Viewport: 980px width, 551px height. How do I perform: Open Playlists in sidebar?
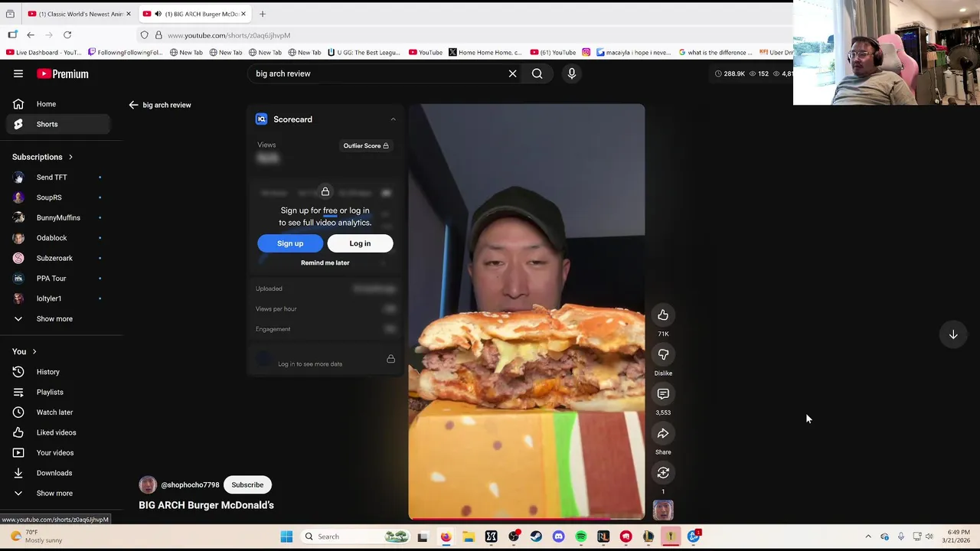coord(58,392)
